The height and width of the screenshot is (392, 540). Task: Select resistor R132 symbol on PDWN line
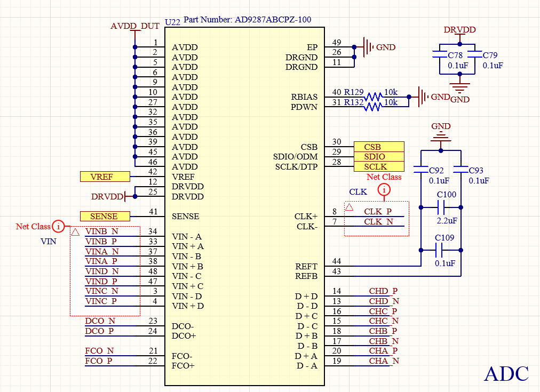(x=373, y=107)
